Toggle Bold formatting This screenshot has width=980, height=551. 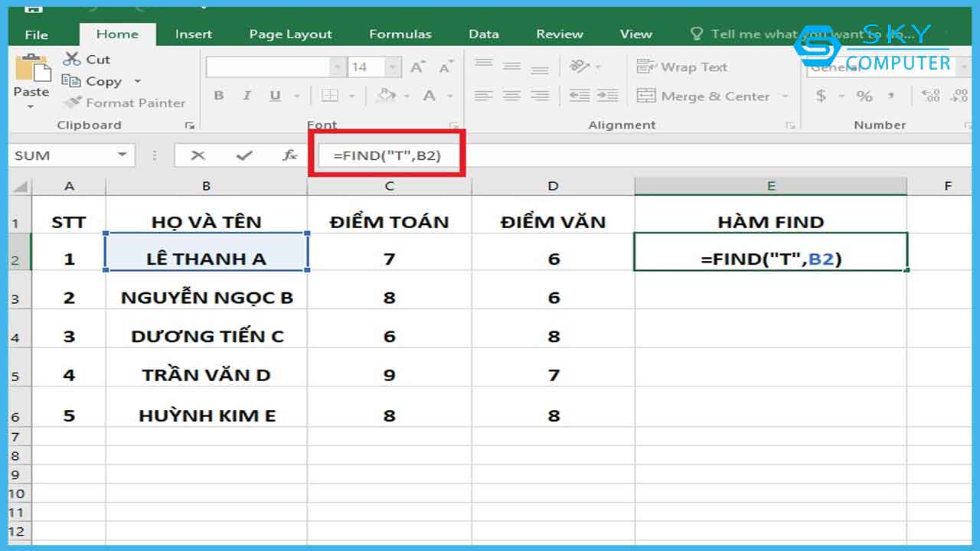pyautogui.click(x=219, y=96)
